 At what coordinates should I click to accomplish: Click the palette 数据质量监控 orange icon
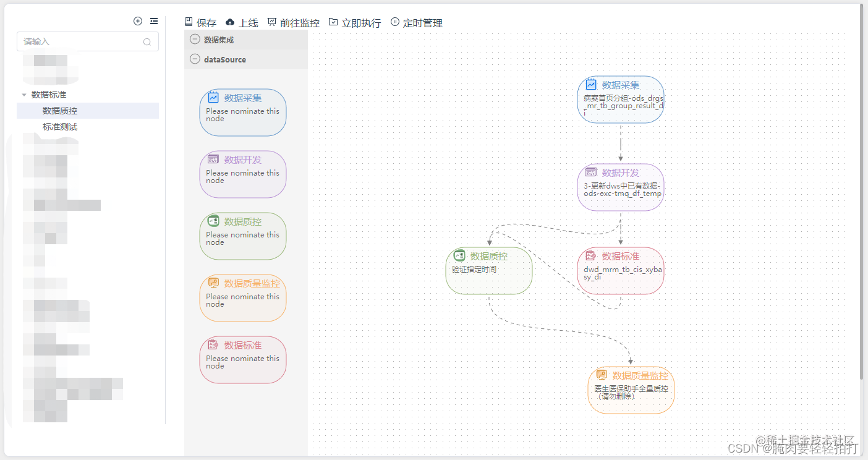click(x=213, y=283)
